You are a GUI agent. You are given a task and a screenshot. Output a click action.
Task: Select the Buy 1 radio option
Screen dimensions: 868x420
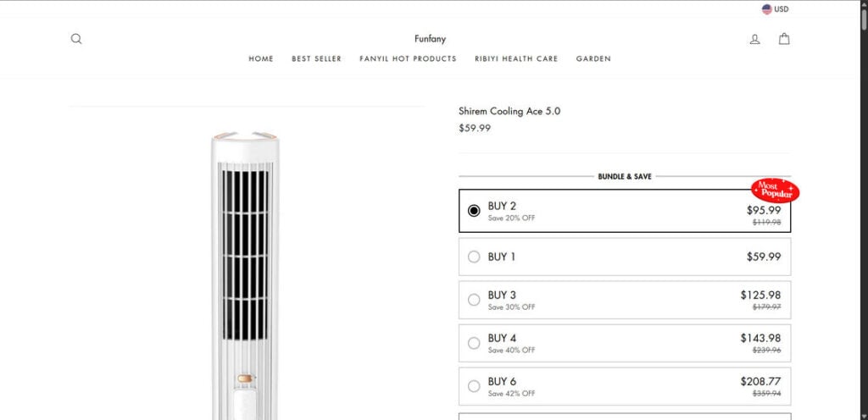coord(474,257)
